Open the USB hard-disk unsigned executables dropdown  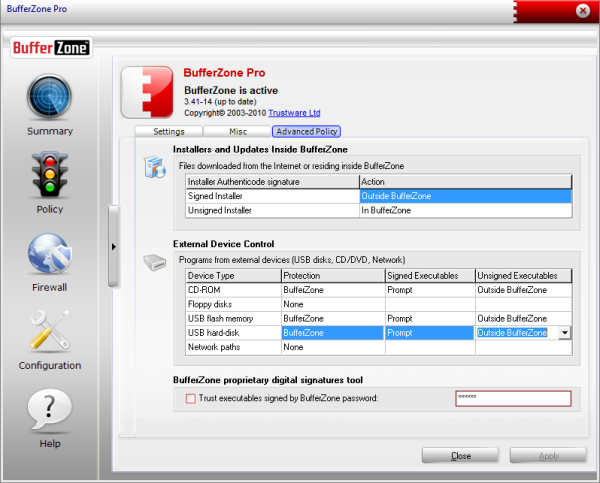point(565,333)
